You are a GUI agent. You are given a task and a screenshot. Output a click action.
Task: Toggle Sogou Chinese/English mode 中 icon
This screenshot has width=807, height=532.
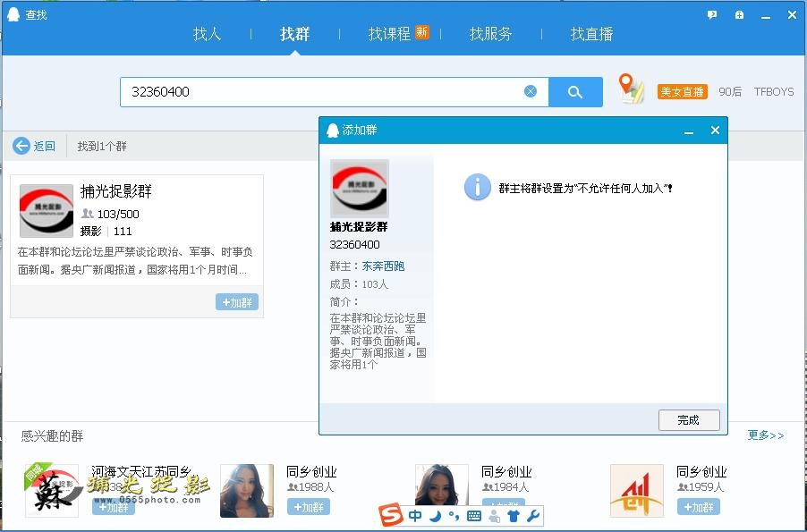(415, 516)
